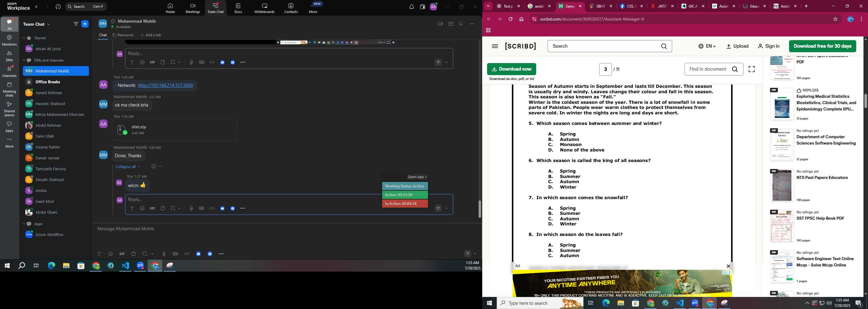
Task: Insert code snippet in the Message Muhammad Muhib composer
Action: coord(187,254)
